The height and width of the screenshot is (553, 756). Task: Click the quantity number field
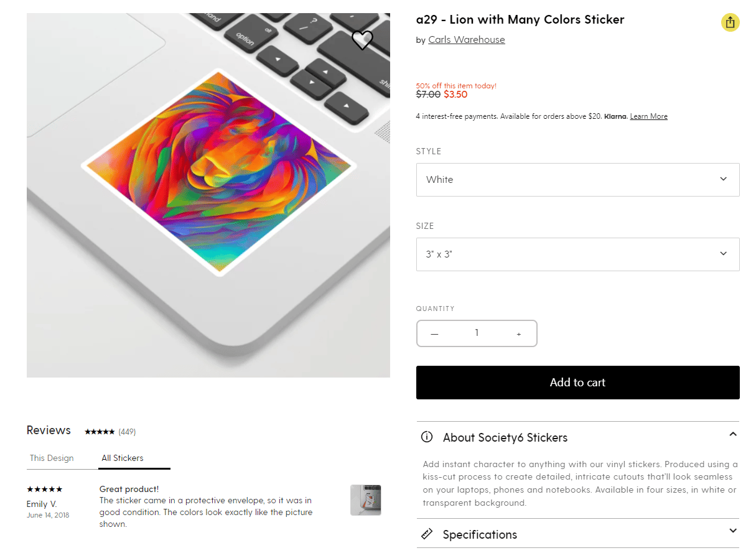tap(477, 333)
